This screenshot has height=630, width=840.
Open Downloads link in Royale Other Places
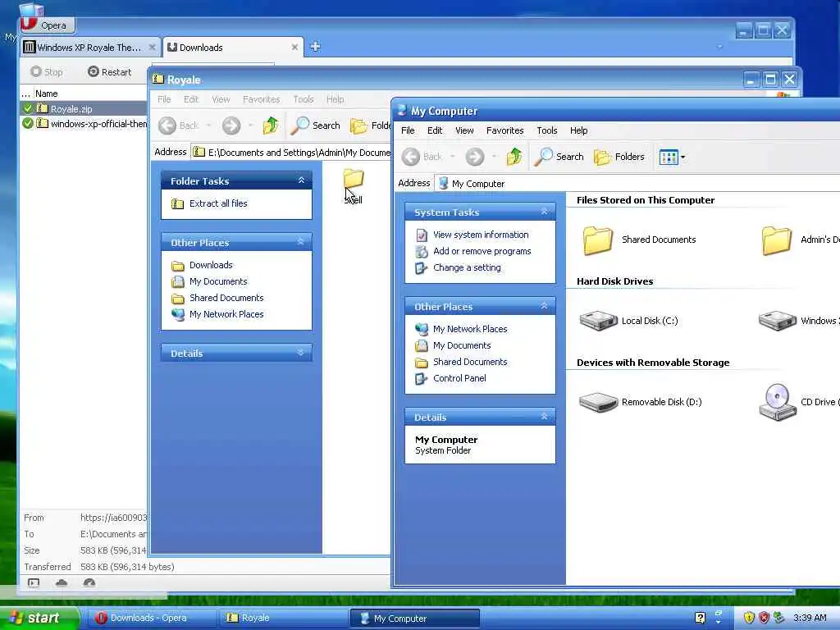(x=211, y=265)
